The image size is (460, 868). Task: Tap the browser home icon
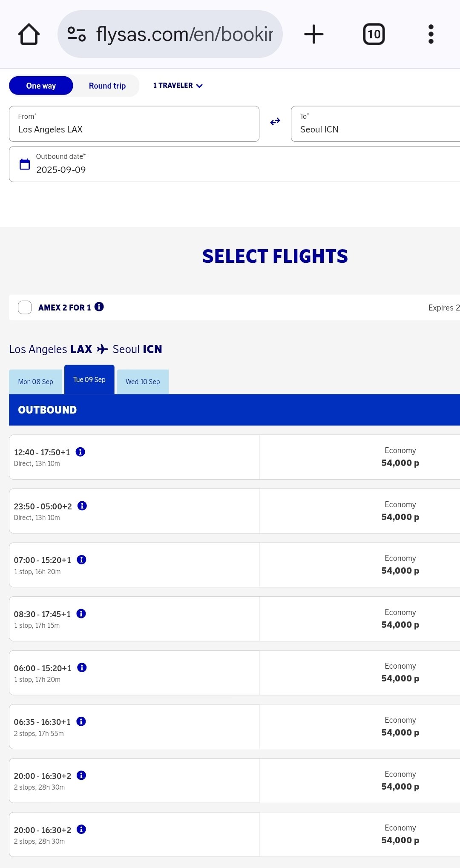click(x=29, y=34)
